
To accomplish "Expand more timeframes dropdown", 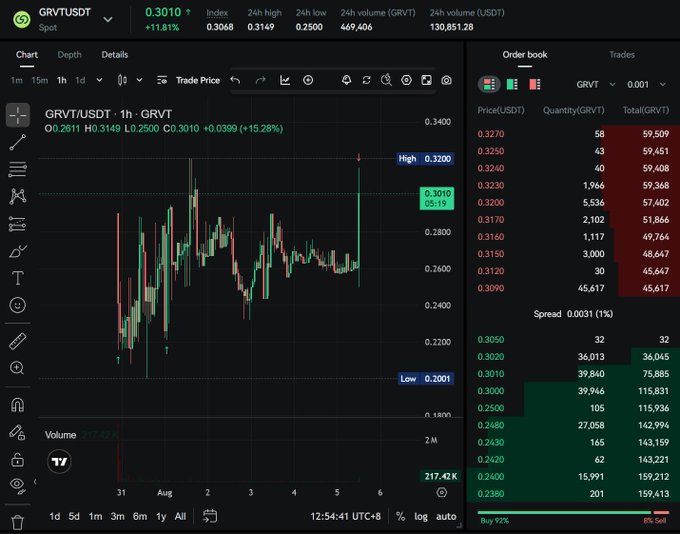I will (99, 80).
